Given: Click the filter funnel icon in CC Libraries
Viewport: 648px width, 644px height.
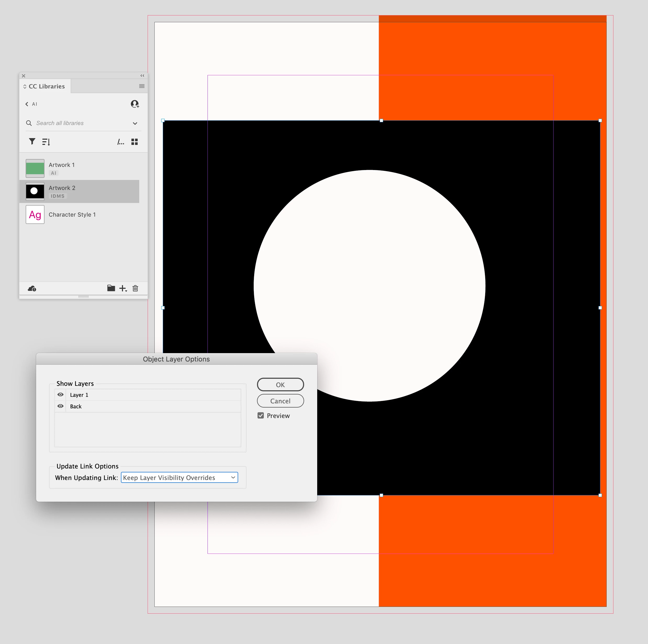Looking at the screenshot, I should point(32,142).
